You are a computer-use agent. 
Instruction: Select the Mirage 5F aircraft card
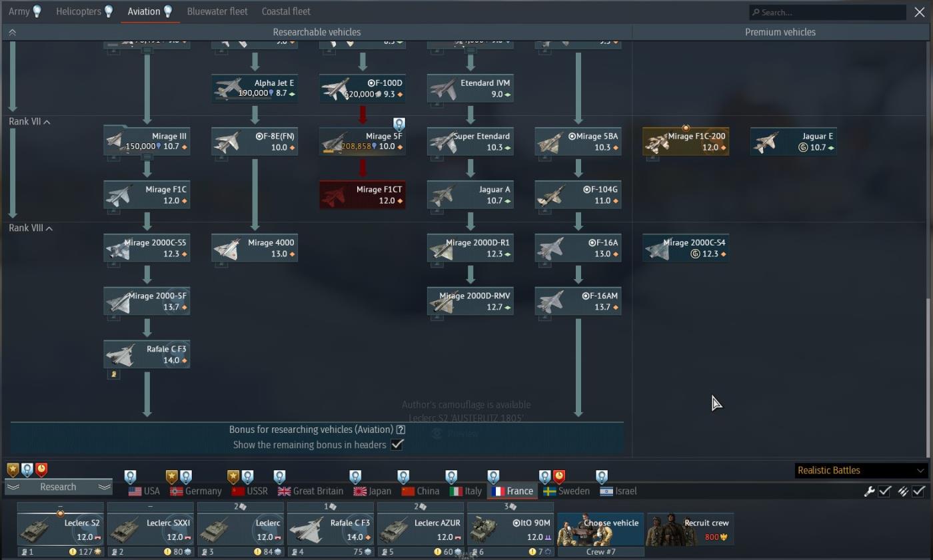tap(363, 141)
